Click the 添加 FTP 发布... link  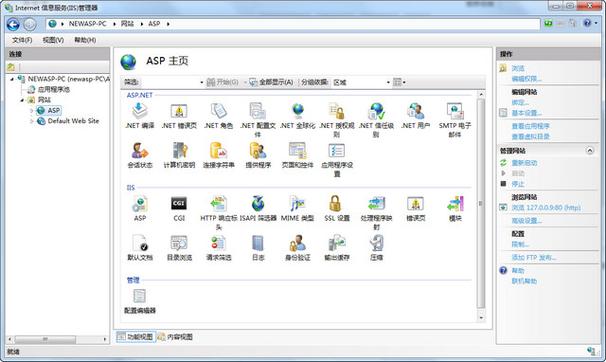(x=534, y=258)
